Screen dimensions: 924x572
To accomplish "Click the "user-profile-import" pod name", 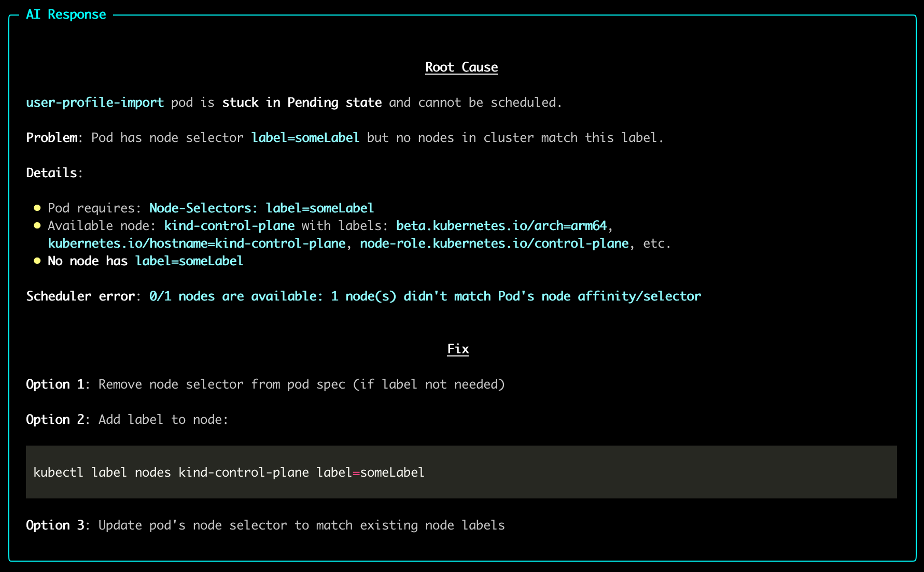I will [x=95, y=103].
